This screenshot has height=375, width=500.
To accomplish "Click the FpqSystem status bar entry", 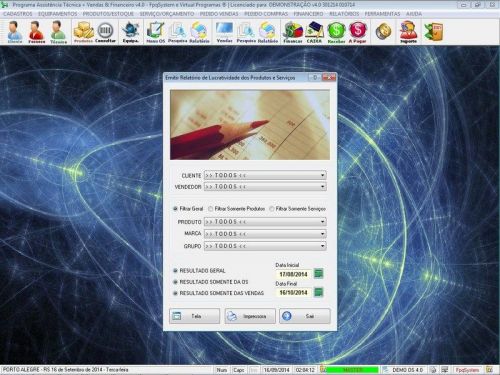I will [467, 370].
